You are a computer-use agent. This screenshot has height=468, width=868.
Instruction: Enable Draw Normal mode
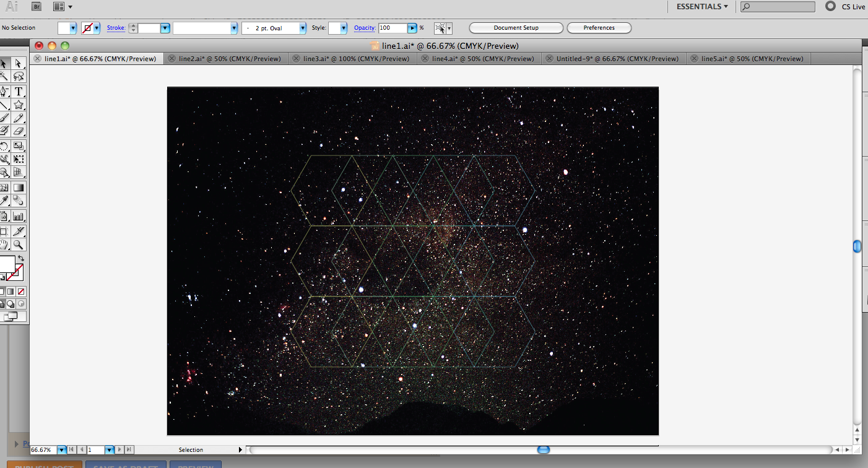[x=2, y=304]
